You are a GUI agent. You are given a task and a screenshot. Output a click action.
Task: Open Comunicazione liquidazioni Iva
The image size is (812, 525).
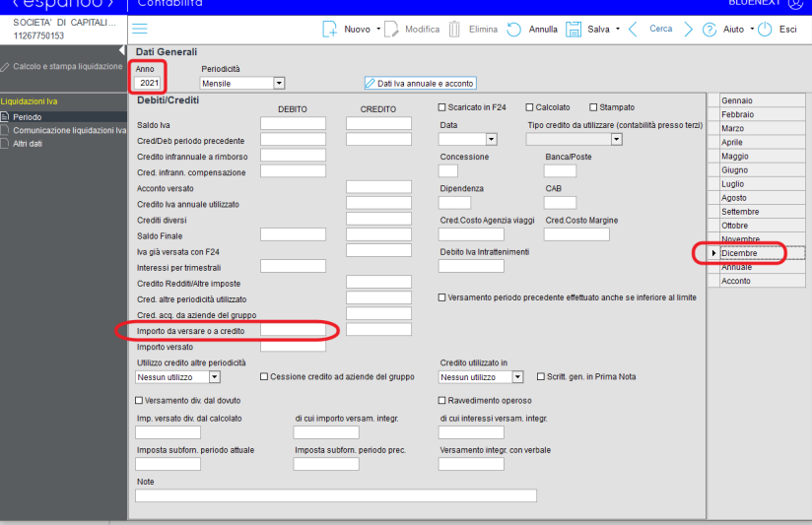pos(69,130)
